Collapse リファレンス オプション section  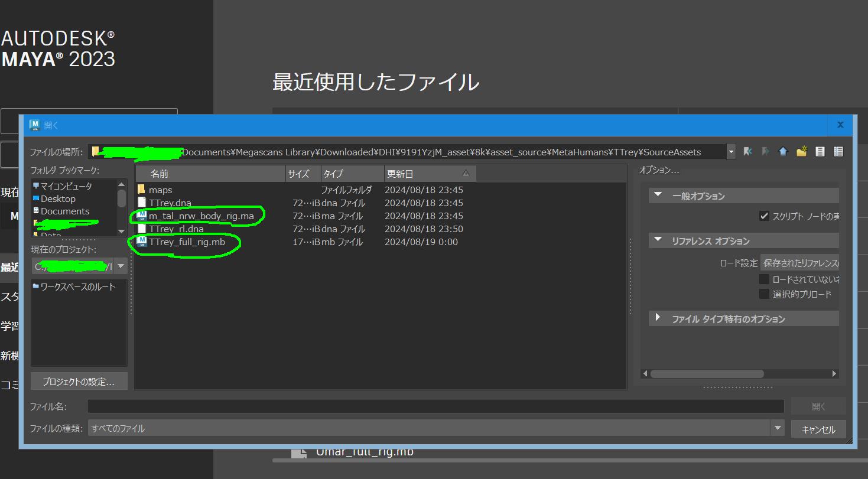[x=658, y=240]
